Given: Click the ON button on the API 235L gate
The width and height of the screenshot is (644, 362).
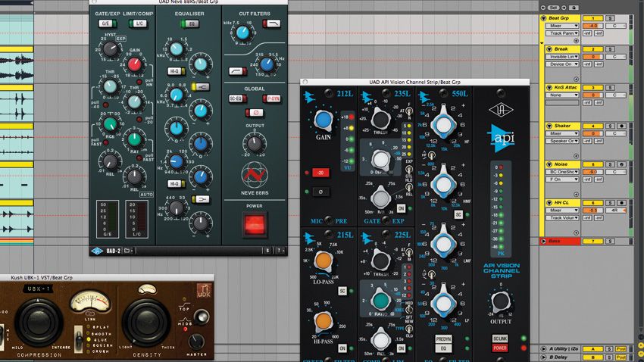Looking at the screenshot, I should (401, 208).
